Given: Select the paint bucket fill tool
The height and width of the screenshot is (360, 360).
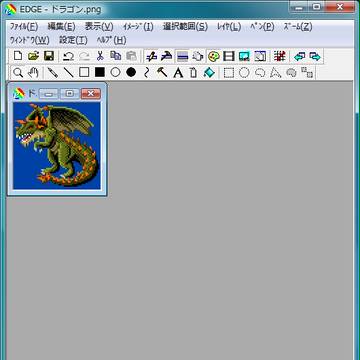Looking at the screenshot, I should click(209, 72).
